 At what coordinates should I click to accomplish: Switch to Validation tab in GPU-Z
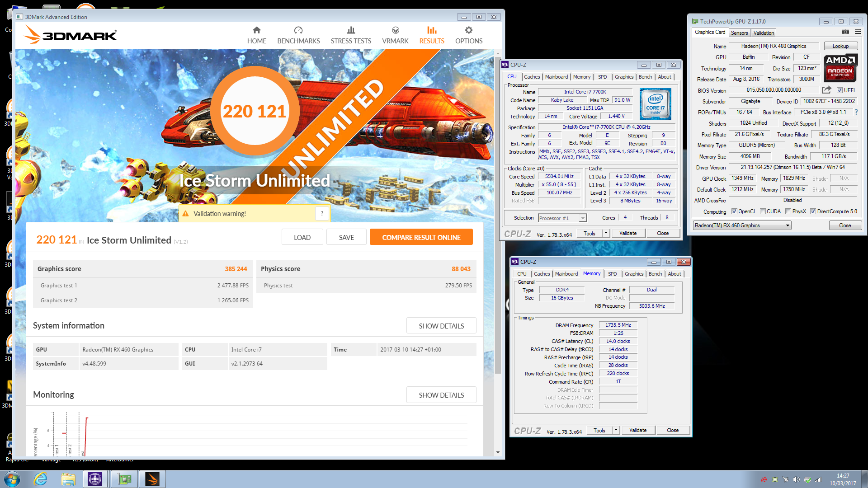[764, 33]
